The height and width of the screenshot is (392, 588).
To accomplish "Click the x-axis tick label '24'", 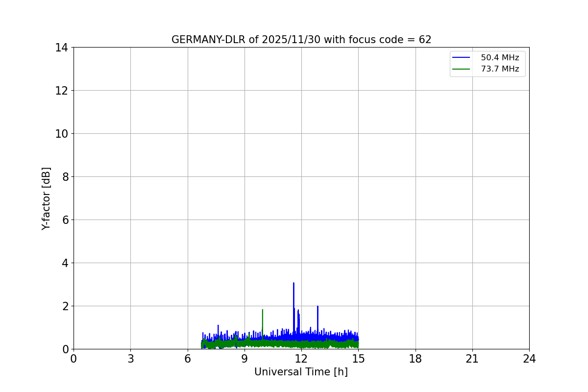I will (529, 359).
